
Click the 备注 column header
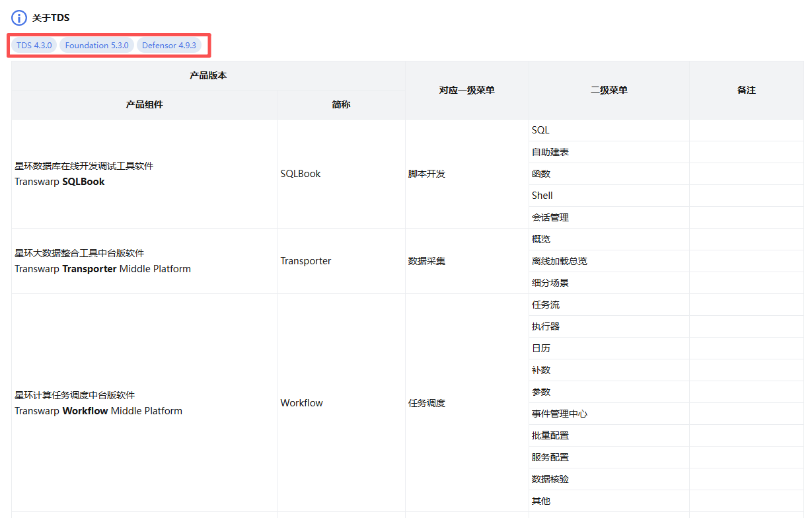(747, 91)
